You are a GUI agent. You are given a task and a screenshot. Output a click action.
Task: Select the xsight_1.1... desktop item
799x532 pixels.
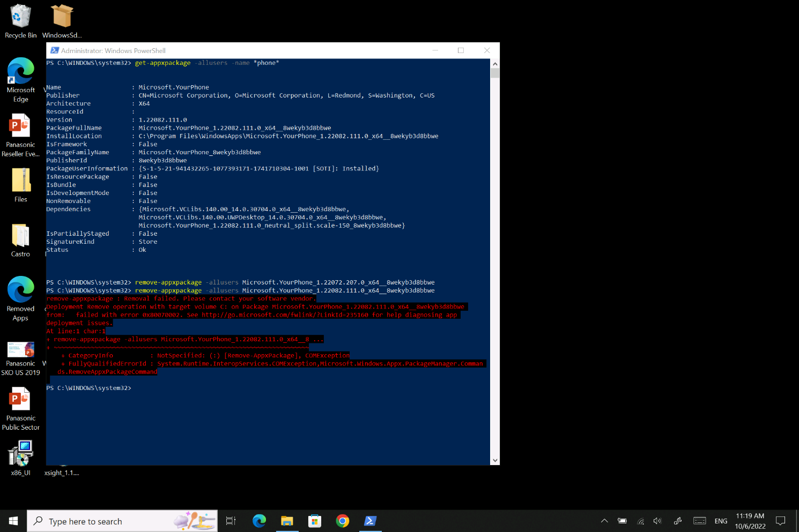[62, 473]
